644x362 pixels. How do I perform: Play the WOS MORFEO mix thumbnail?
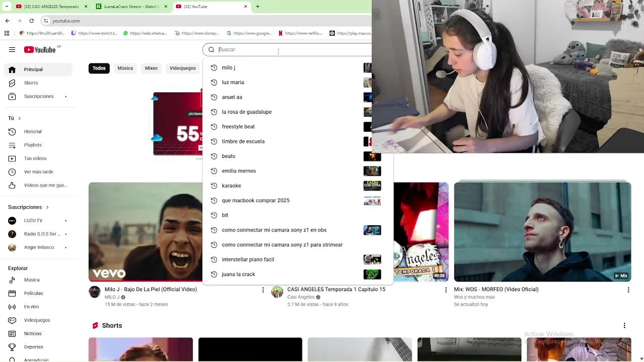coord(542,232)
